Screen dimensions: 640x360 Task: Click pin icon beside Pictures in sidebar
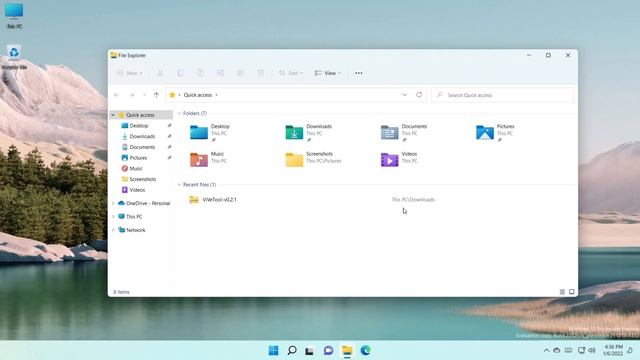(169, 158)
